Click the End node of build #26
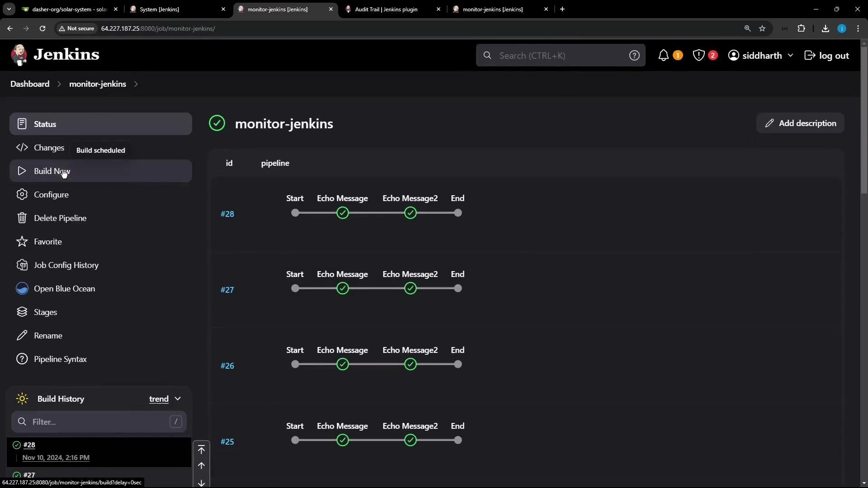The width and height of the screenshot is (868, 488). tap(458, 364)
